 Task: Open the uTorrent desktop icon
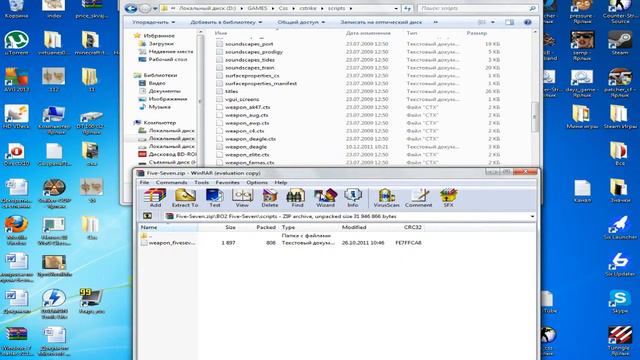coord(16,43)
